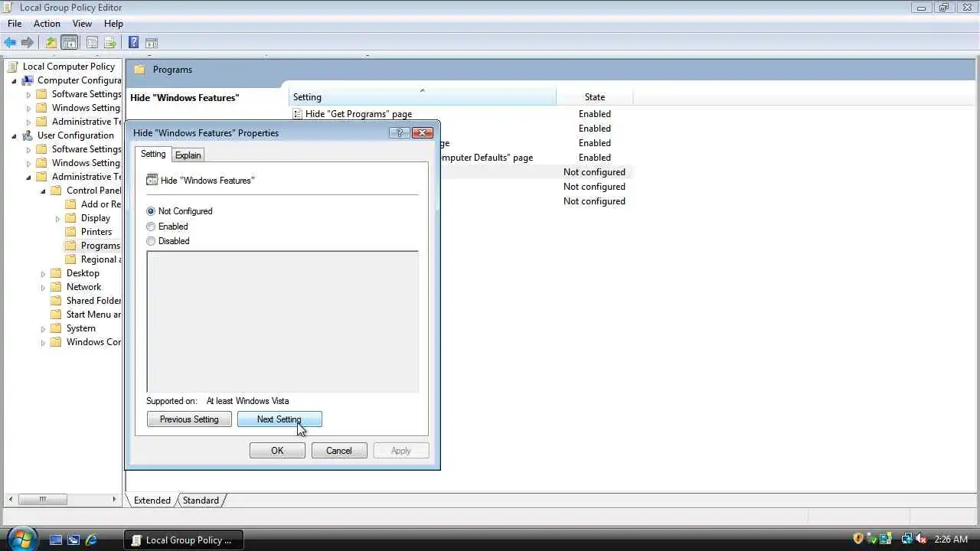This screenshot has width=980, height=551.
Task: Open Properties from the toolbar icon
Action: (92, 43)
